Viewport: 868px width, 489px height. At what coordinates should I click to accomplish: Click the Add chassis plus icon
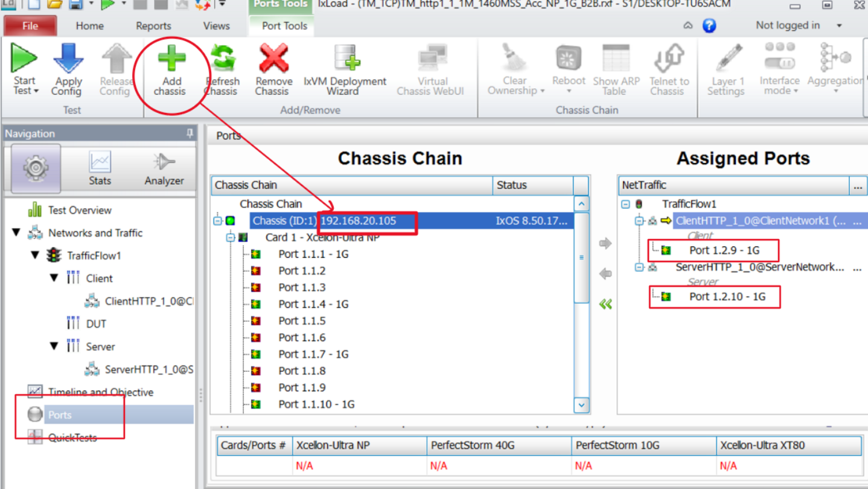pyautogui.click(x=171, y=59)
